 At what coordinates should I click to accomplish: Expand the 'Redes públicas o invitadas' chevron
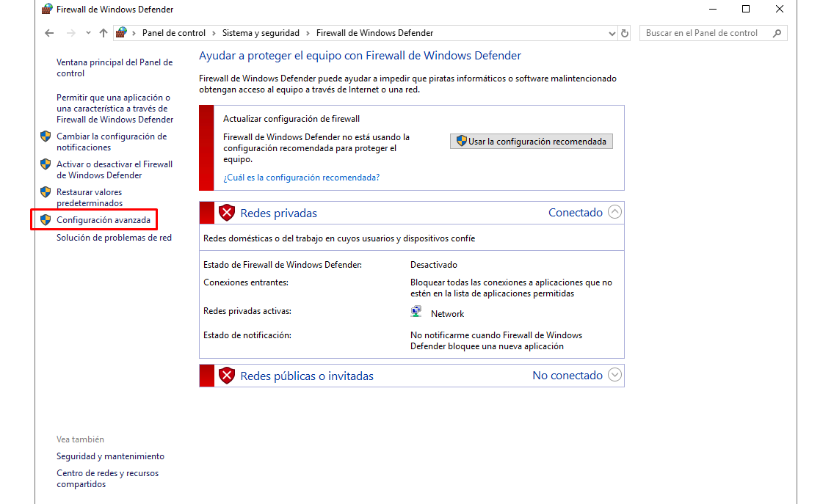tap(614, 375)
